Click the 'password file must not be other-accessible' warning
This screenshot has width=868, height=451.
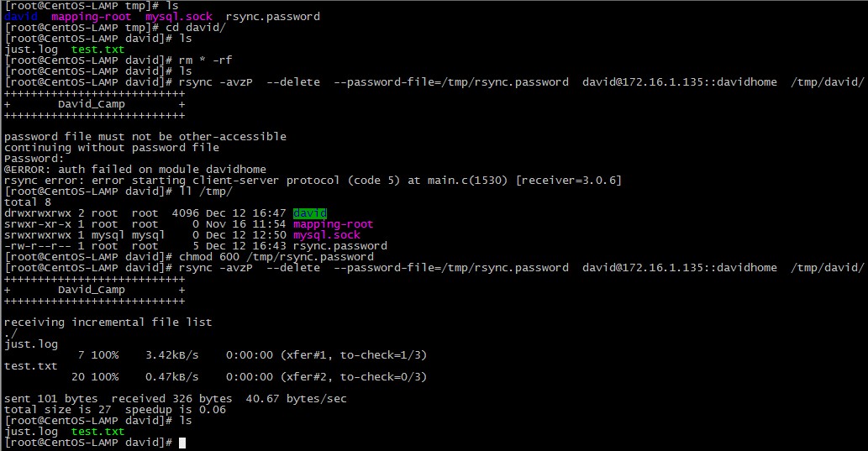145,137
